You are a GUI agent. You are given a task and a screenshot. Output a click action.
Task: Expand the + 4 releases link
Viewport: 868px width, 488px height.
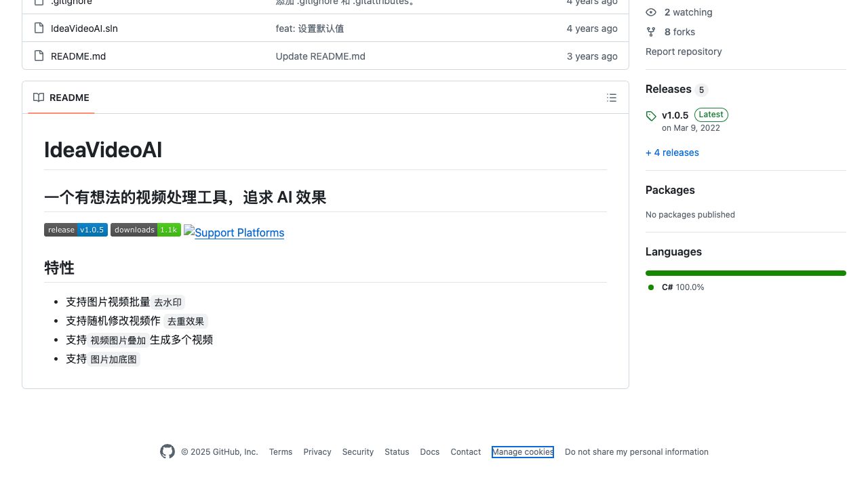click(x=672, y=152)
